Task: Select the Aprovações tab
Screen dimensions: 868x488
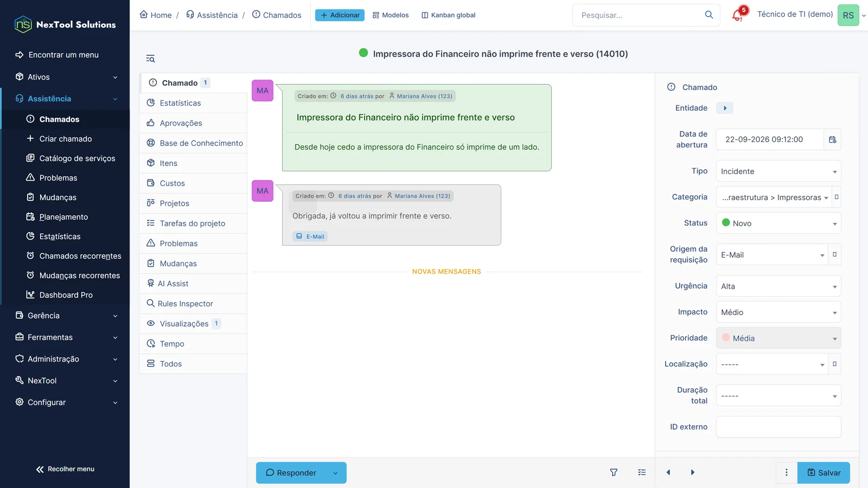Action: point(194,123)
